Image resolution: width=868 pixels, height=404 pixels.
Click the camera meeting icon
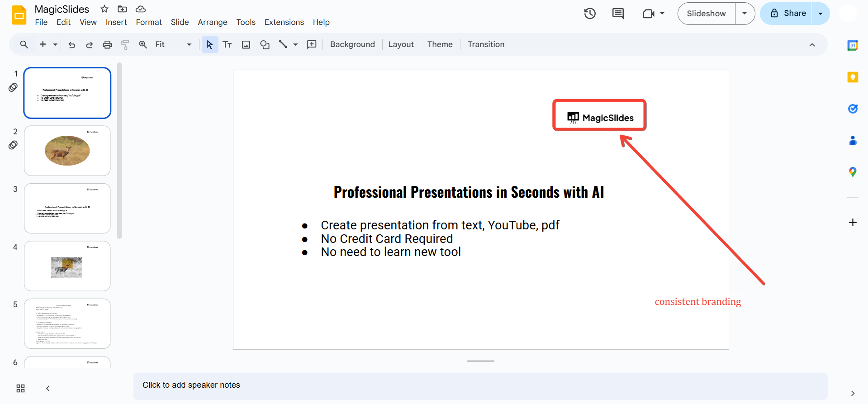tap(649, 14)
